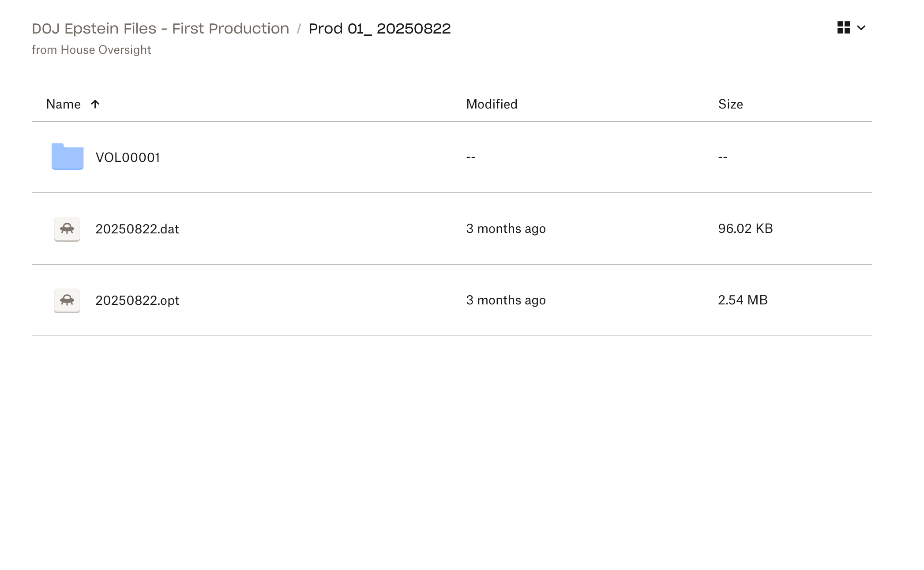Expand the view options chevron
The height and width of the screenshot is (570, 924).
[861, 28]
